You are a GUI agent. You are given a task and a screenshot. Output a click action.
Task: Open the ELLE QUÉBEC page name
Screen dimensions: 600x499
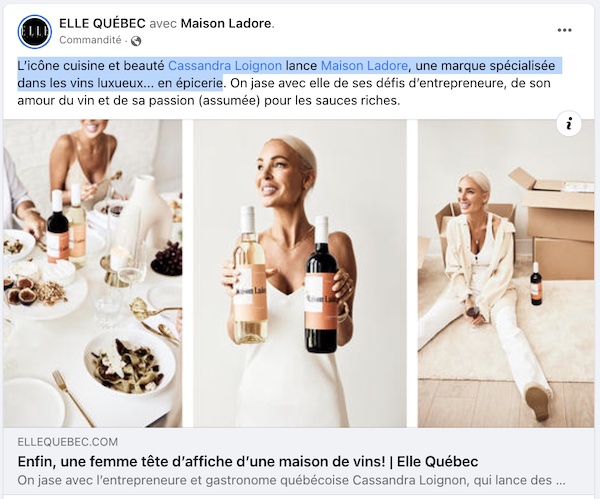(102, 23)
